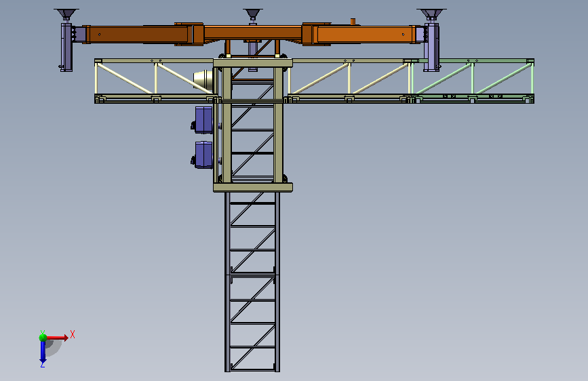Image resolution: width=588 pixels, height=381 pixels.
Task: Select the top center funnel support
Action: 253,15
